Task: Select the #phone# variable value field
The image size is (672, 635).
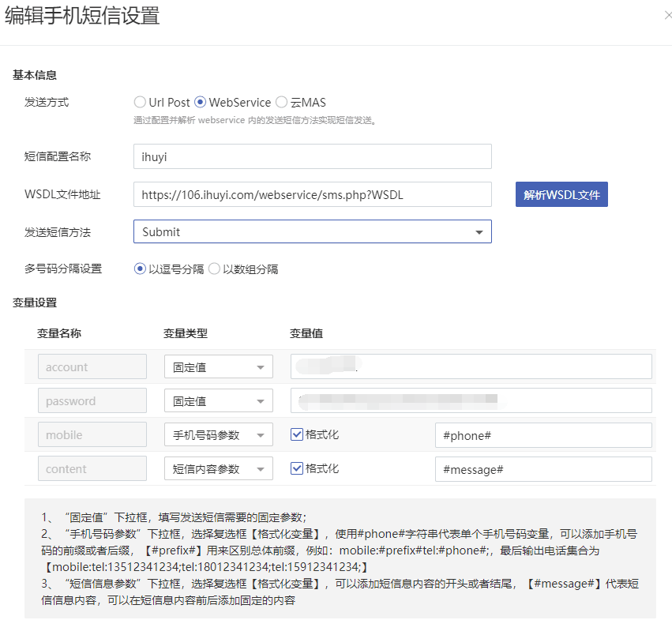Action: coord(545,435)
